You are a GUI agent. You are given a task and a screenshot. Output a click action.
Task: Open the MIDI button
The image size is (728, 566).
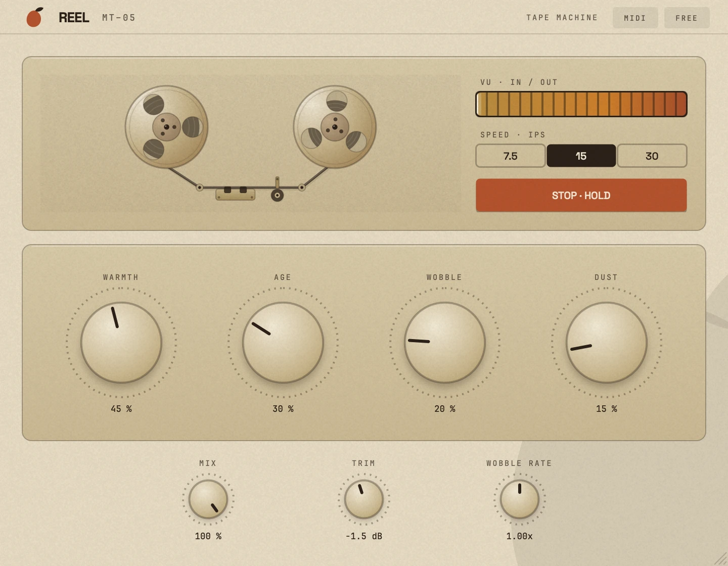(x=635, y=18)
